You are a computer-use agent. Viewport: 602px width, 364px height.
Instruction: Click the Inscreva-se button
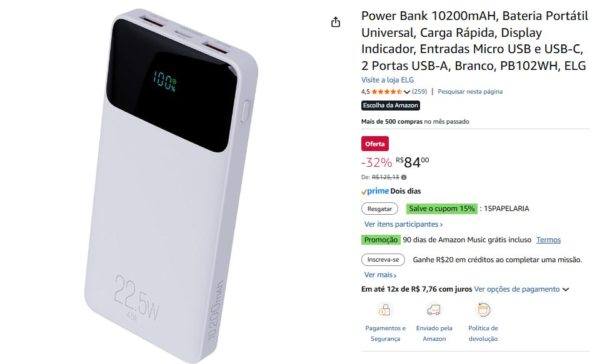pos(383,260)
